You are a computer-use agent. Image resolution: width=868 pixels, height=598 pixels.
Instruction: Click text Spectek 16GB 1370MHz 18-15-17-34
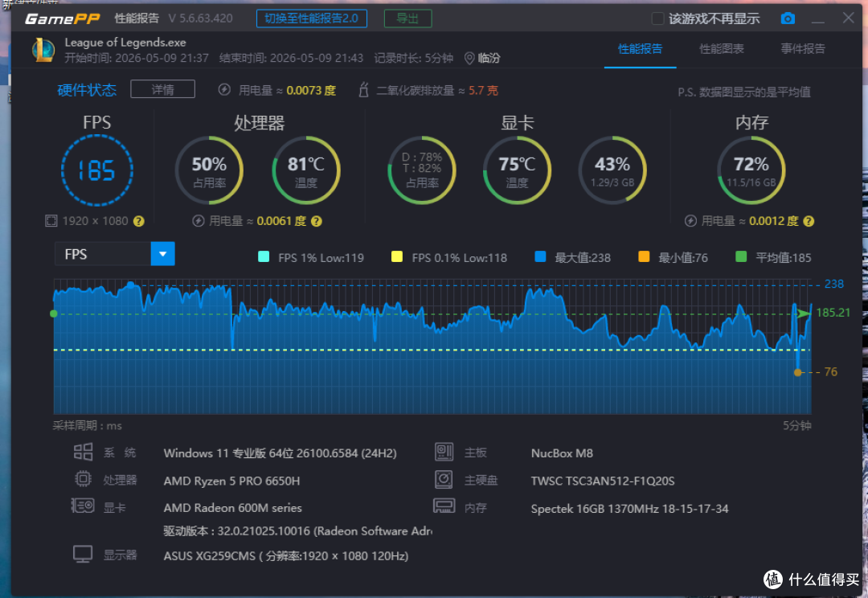(x=629, y=508)
